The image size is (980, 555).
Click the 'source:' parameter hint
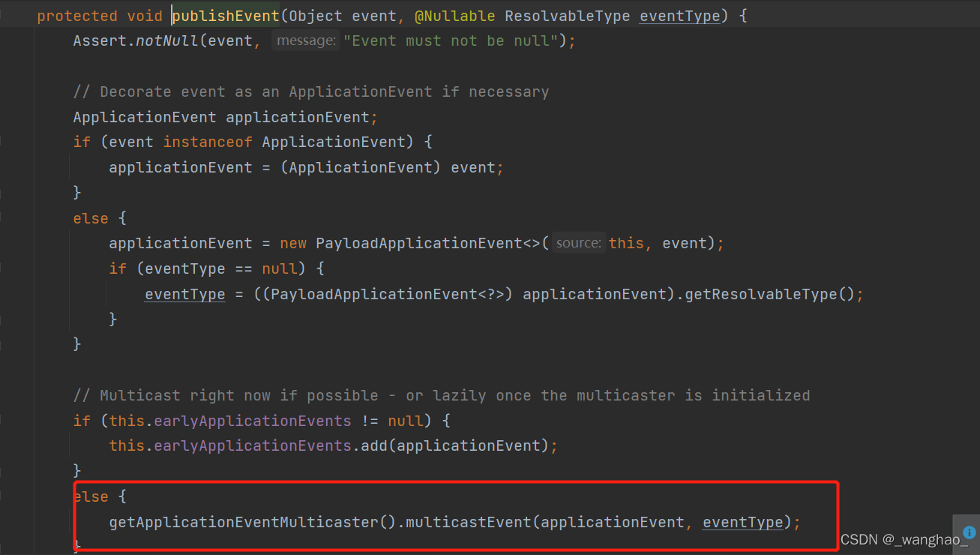coord(578,243)
